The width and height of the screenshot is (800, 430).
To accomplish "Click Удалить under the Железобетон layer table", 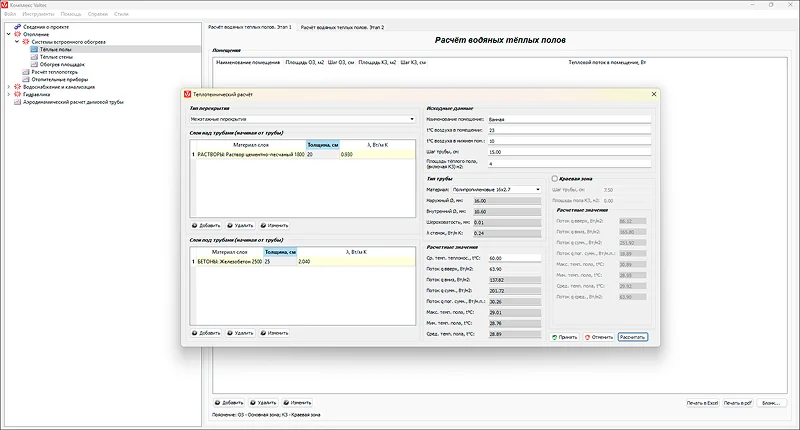I will coord(240,333).
